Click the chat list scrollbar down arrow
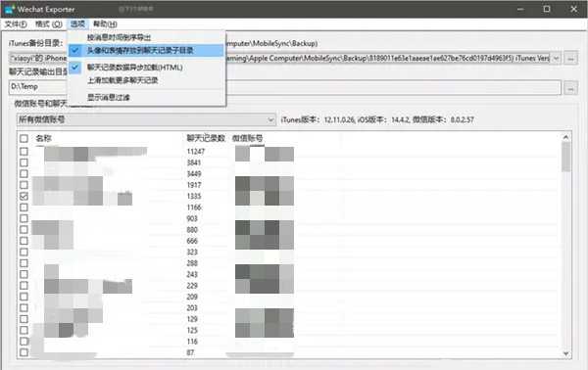 pyautogui.click(x=565, y=353)
